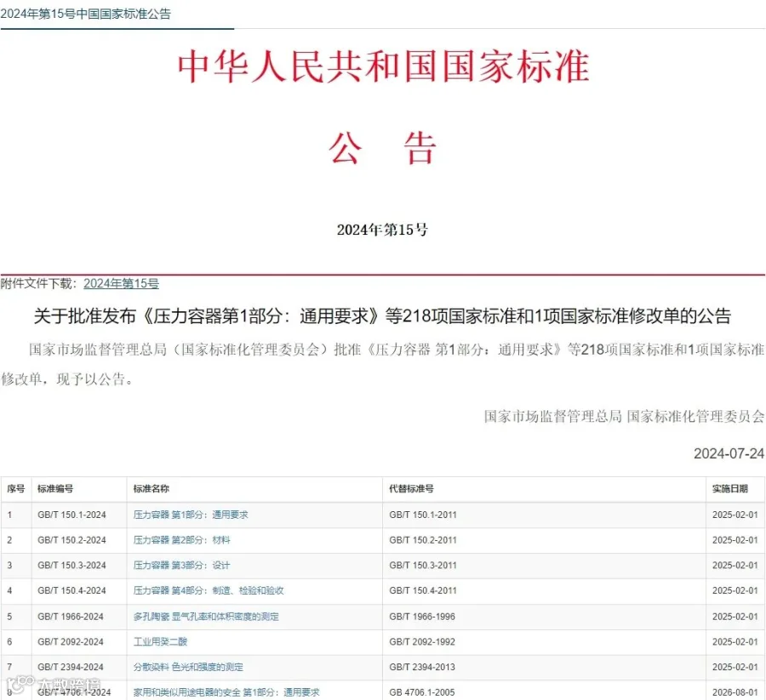Open 压力容器 第2部分：材料 standard link
This screenshot has height=700, width=766.
182,540
